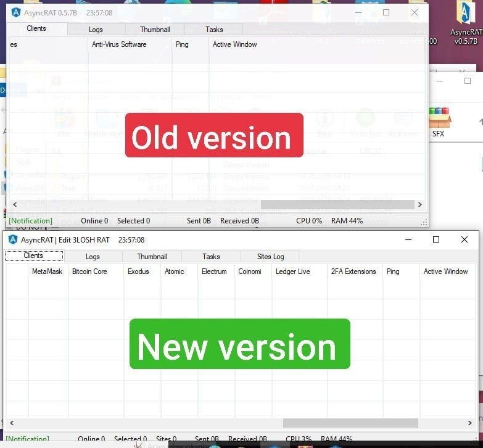
Task: Click 'CPU 3%' in 3LOSH RAT status bar
Action: [299, 439]
